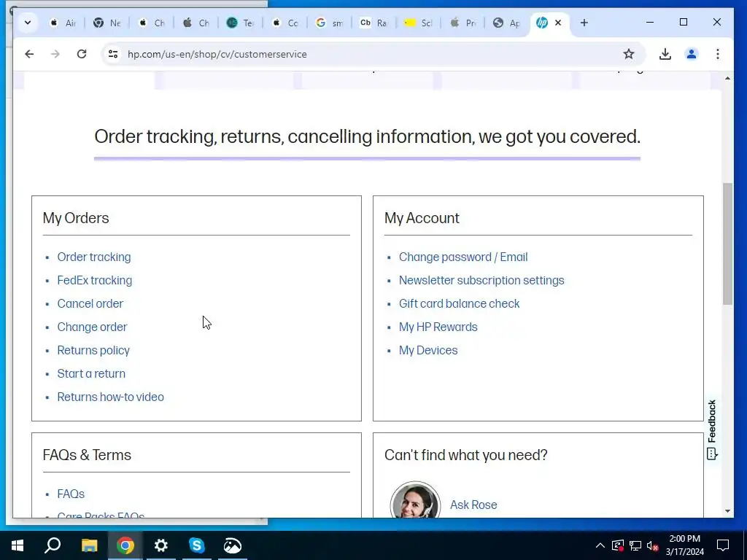This screenshot has width=747, height=560.
Task: Click the Start a return link
Action: pos(91,374)
